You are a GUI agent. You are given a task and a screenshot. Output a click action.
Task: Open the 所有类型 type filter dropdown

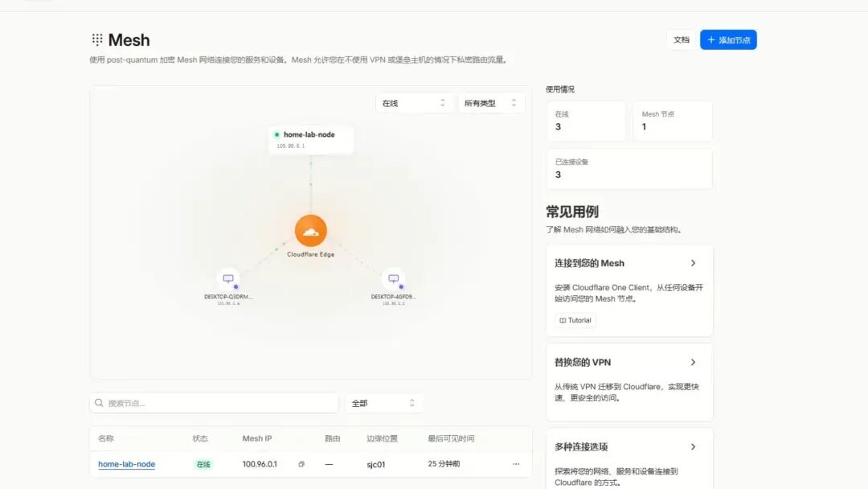click(x=491, y=103)
